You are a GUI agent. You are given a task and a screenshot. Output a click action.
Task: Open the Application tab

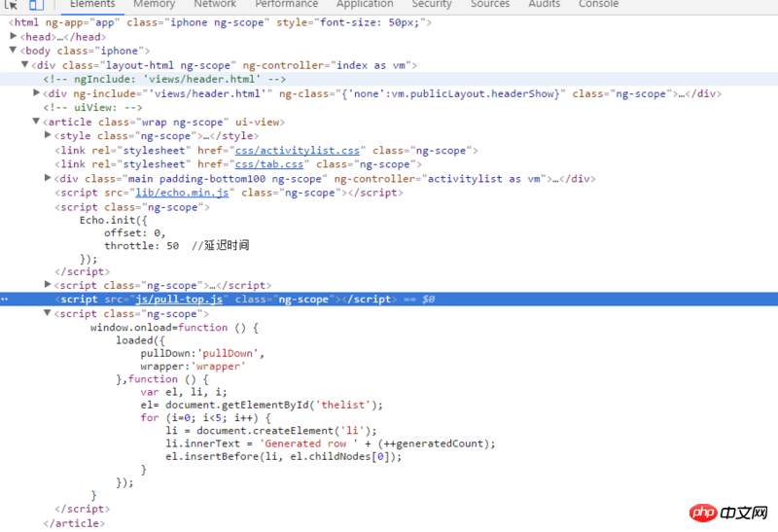[365, 4]
